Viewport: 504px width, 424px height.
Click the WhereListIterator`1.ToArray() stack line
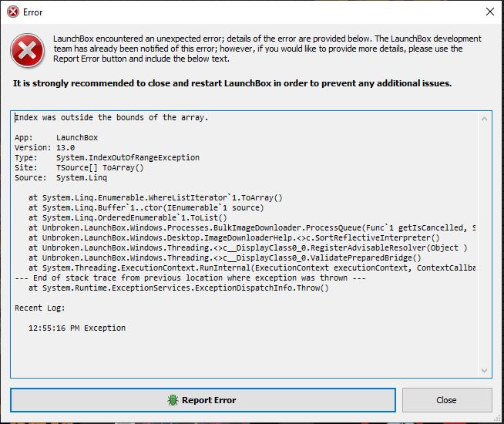coord(155,197)
